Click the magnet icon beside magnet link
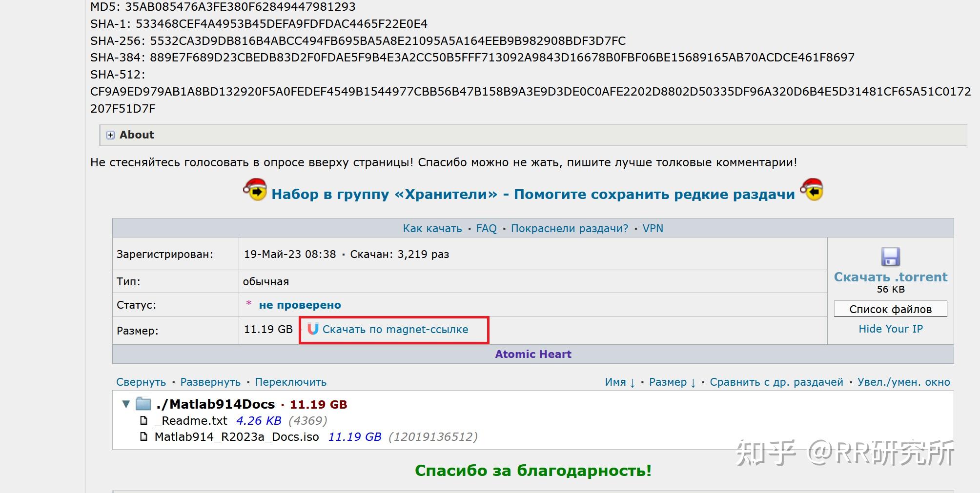The height and width of the screenshot is (493, 980). [x=313, y=329]
